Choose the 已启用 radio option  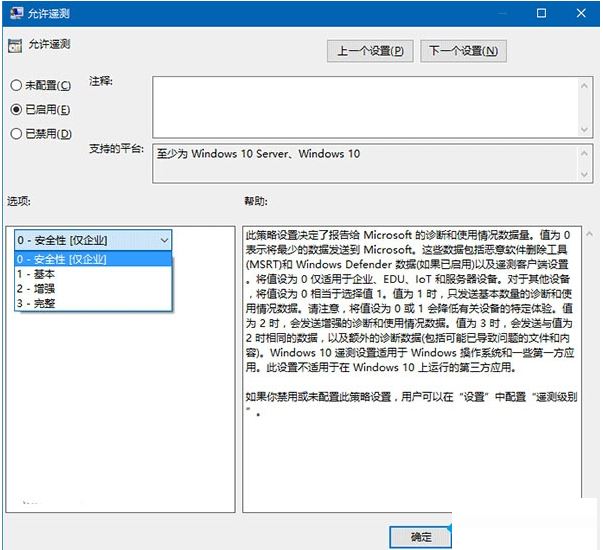16,109
